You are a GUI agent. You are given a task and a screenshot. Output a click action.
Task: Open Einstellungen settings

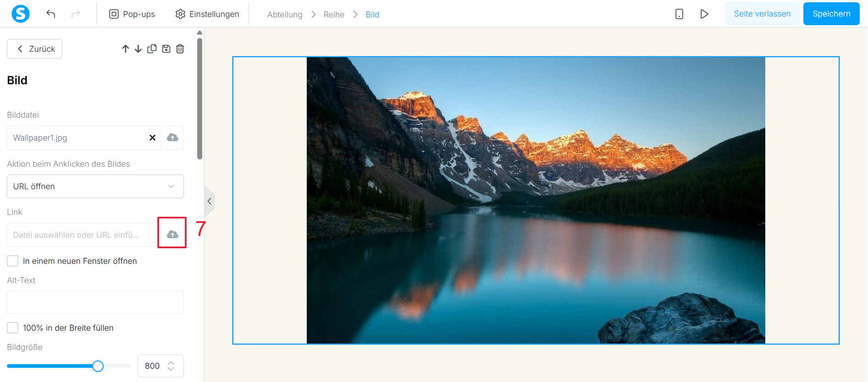pyautogui.click(x=207, y=14)
